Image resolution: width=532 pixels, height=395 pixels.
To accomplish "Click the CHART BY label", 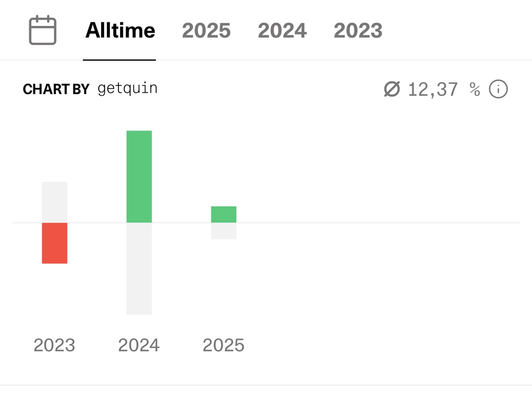I will click(x=56, y=89).
